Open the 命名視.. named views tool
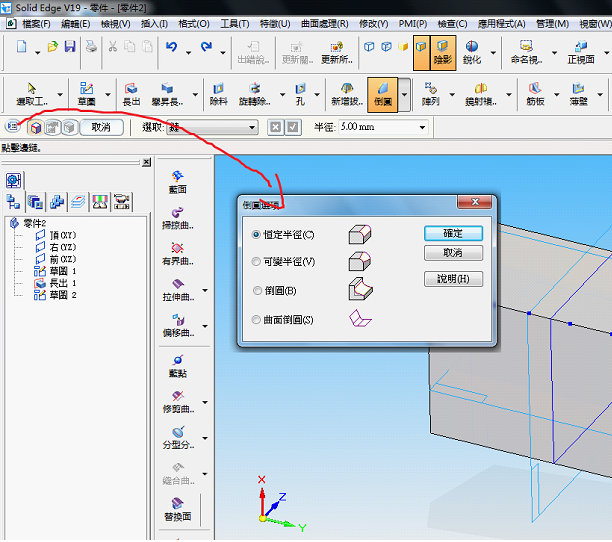This screenshot has height=542, width=612. 526,53
